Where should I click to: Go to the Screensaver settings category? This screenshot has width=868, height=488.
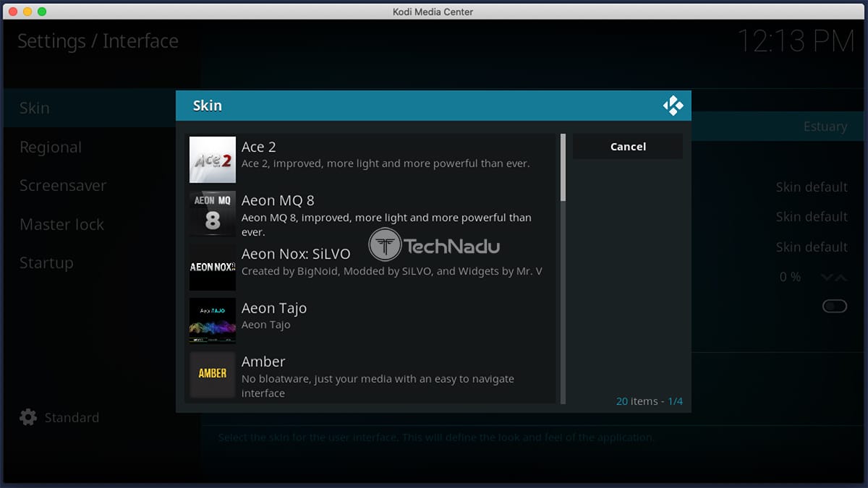[63, 186]
